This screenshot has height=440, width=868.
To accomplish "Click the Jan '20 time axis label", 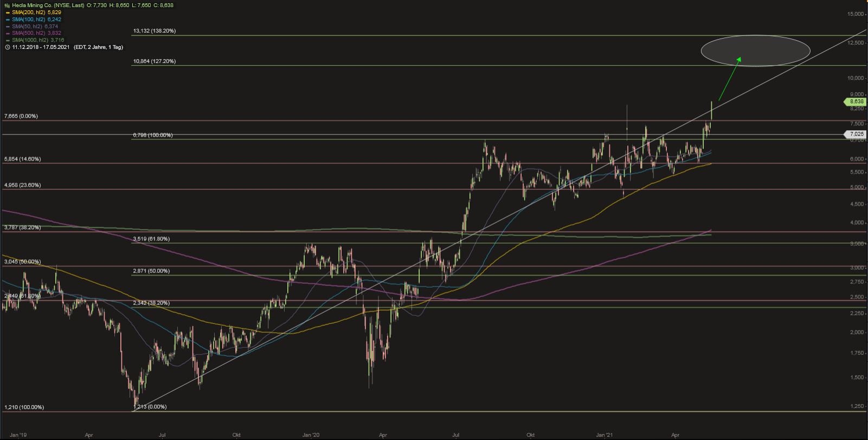I will 311,435.
